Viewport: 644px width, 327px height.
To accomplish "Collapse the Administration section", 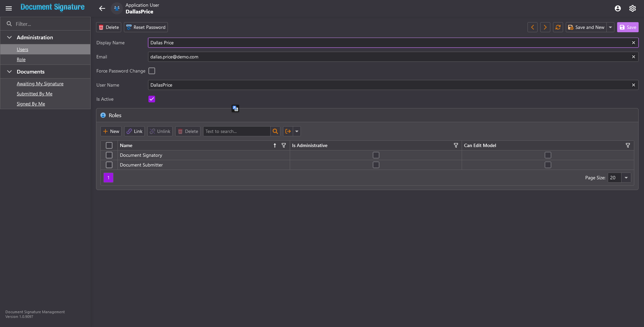I will [9, 37].
